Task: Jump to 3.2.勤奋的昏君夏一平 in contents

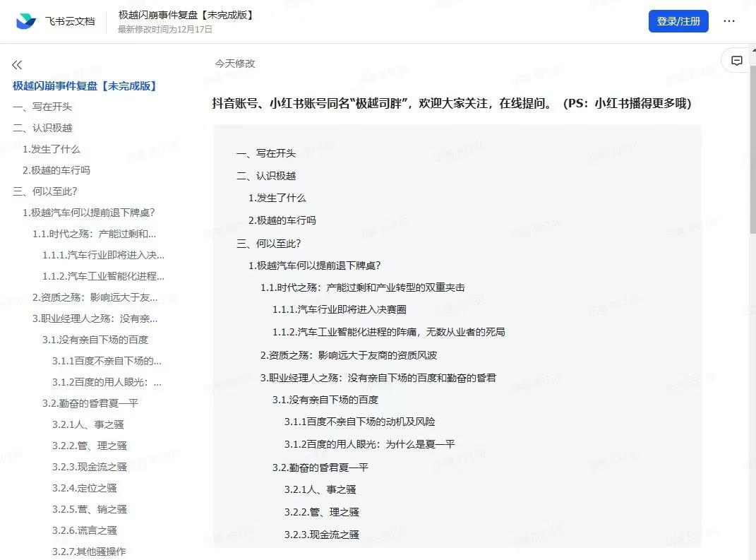Action: tap(320, 467)
